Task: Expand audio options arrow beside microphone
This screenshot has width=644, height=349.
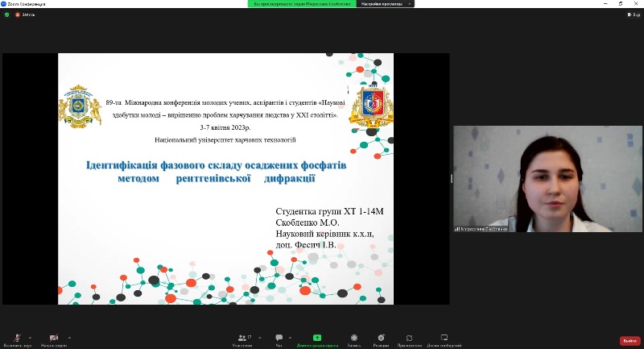Action: (x=30, y=338)
